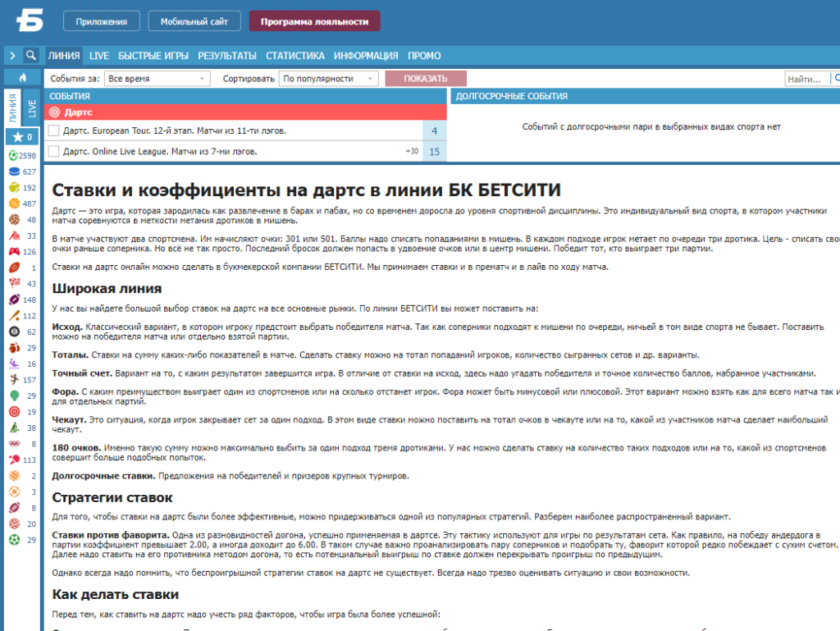Select the billiard eight-ball icon with 62 events
Viewport: 840px width, 631px height.
click(15, 332)
